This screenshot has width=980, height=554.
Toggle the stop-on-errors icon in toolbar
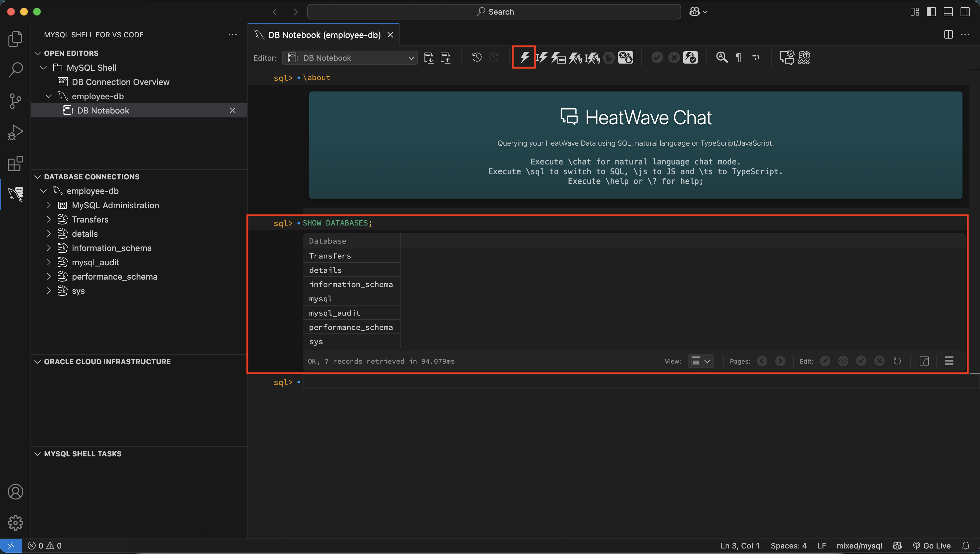point(625,57)
